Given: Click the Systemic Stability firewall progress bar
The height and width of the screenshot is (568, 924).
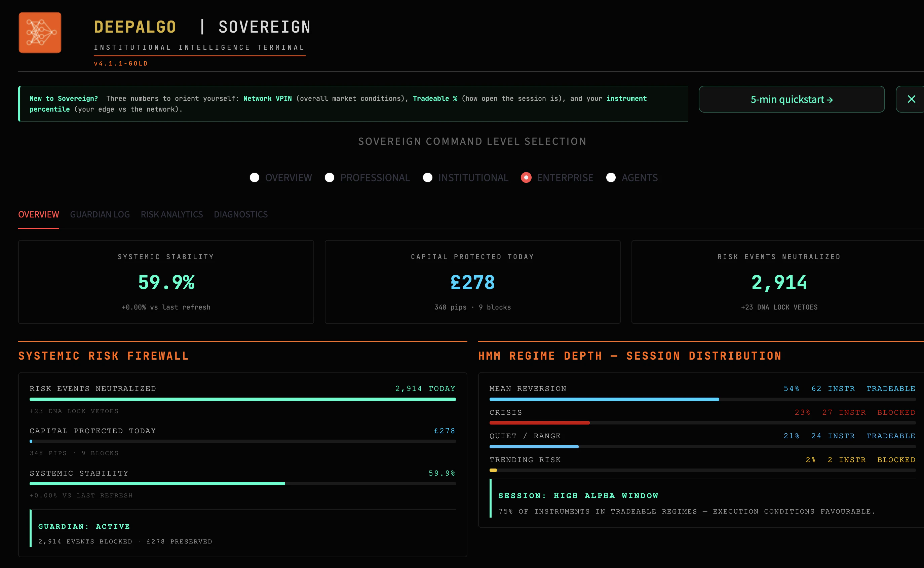Looking at the screenshot, I should [243, 484].
